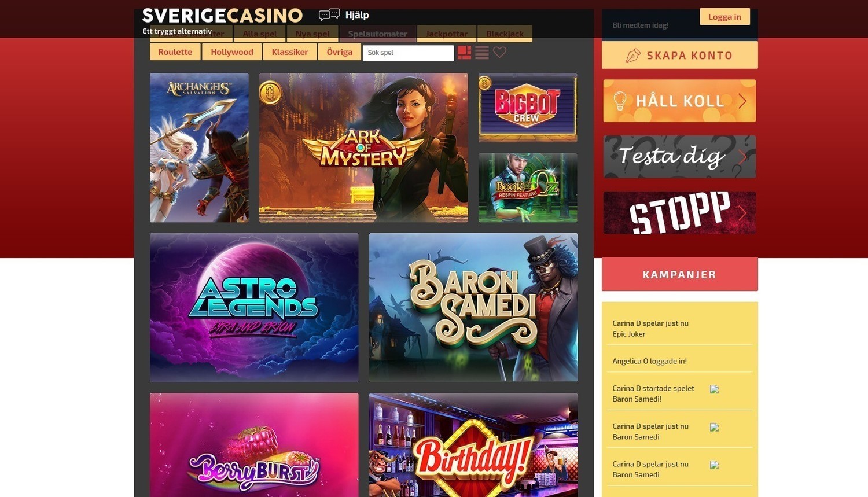Switch to list view layout icon
This screenshot has height=497, width=868.
pos(482,53)
